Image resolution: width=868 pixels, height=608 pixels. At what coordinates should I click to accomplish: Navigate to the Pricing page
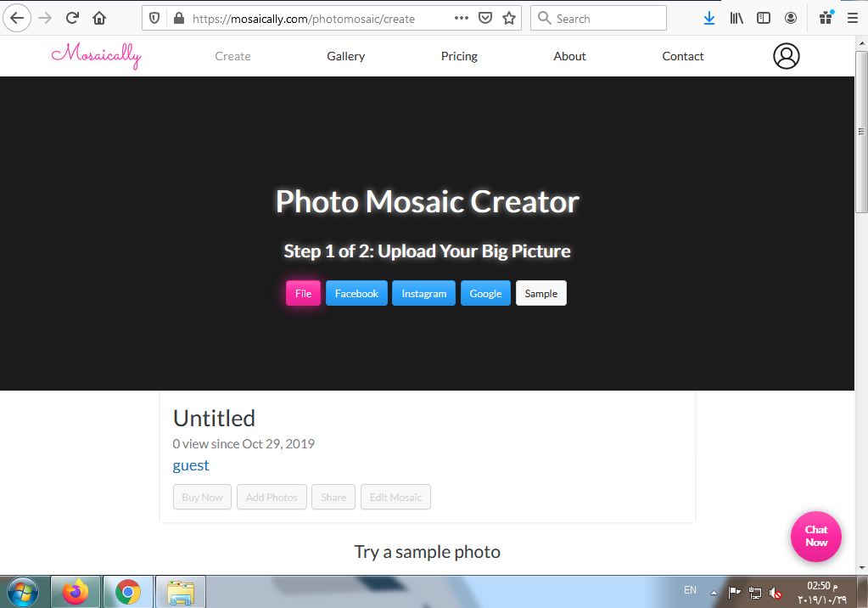459,56
